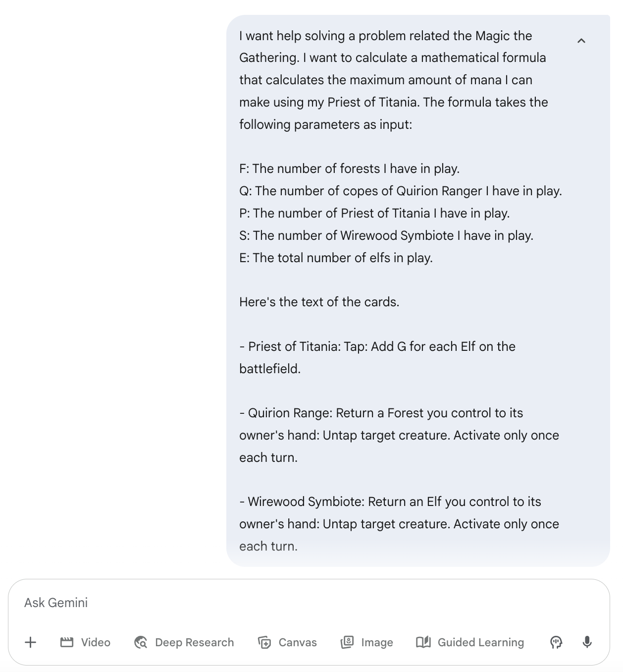Screen dimensions: 623x672
Task: Click the plus icon to add attachments
Action: click(30, 642)
